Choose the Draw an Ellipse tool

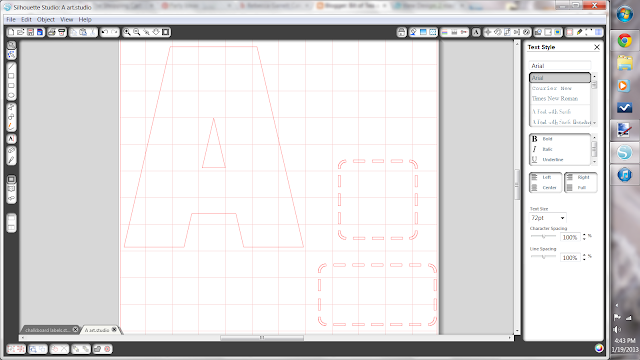[11, 96]
